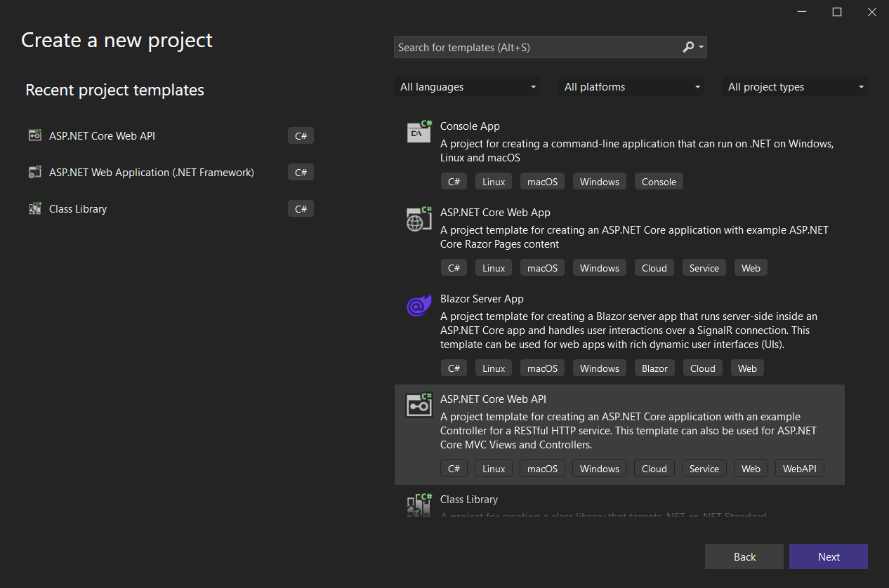Click the recent ASP.NET Web Application icon

(x=34, y=172)
